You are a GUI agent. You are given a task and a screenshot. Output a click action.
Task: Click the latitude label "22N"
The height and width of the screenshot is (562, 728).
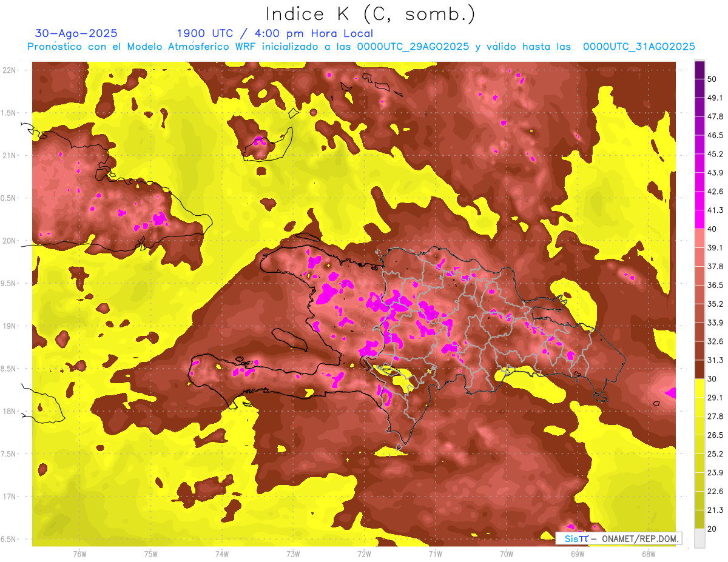9,70
